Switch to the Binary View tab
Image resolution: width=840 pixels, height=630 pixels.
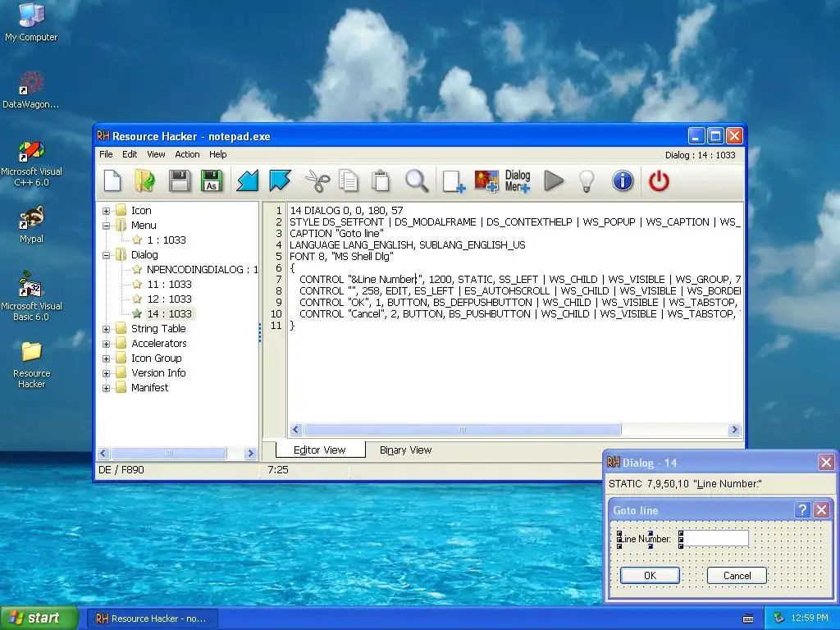click(x=405, y=450)
